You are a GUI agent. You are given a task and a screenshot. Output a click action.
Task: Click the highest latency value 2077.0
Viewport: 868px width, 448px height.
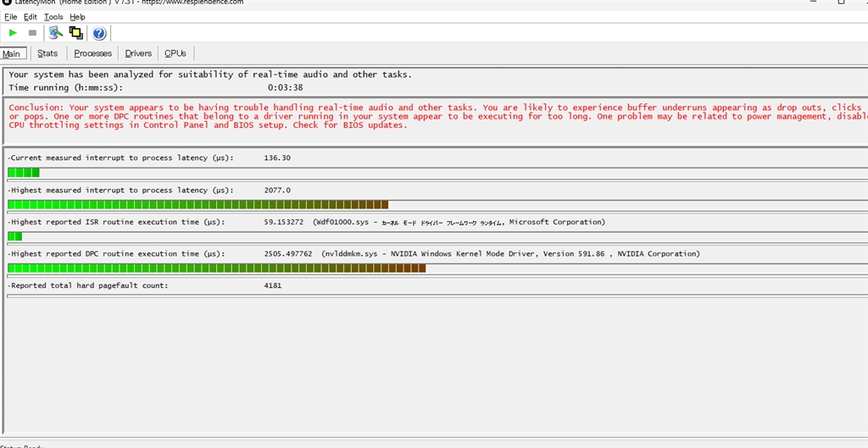point(277,191)
